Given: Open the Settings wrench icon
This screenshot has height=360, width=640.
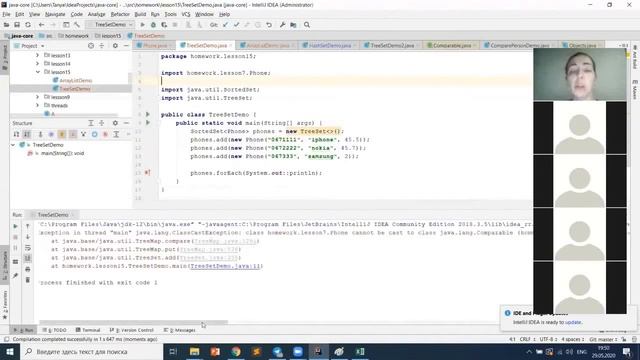Looking at the screenshot, I should point(282,25).
